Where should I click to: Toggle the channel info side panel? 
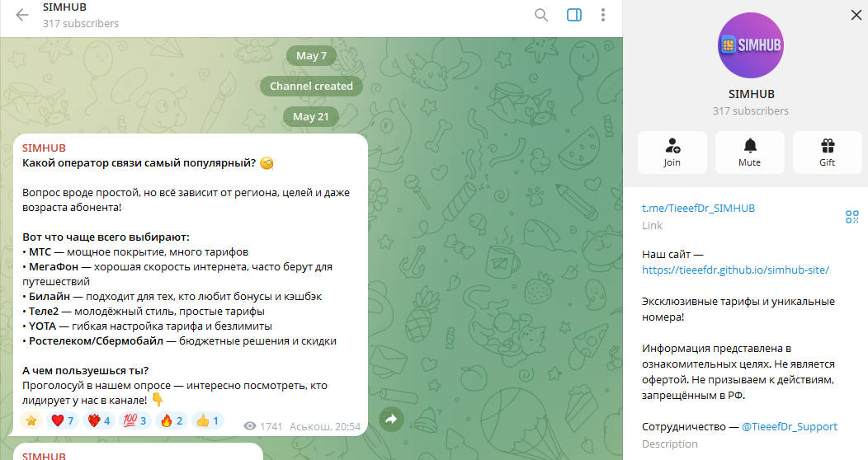(x=574, y=15)
